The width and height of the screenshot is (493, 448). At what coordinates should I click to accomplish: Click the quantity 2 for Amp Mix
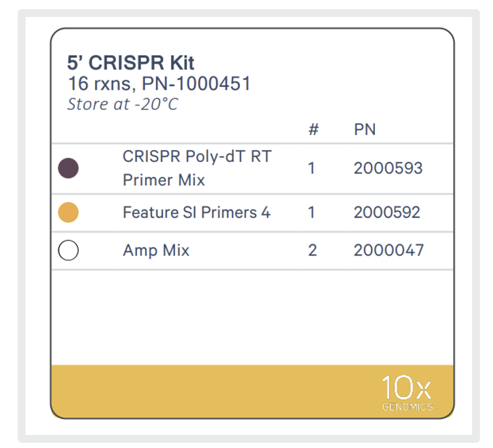312,250
